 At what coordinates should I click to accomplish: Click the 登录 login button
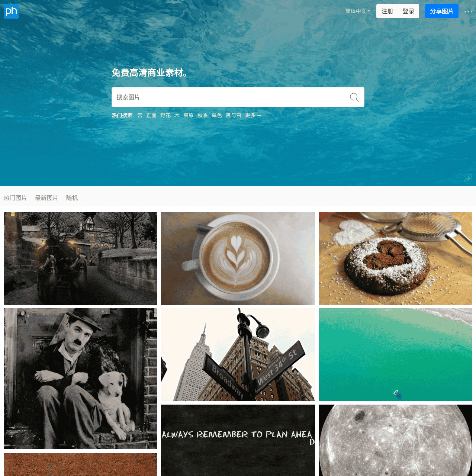tap(408, 11)
